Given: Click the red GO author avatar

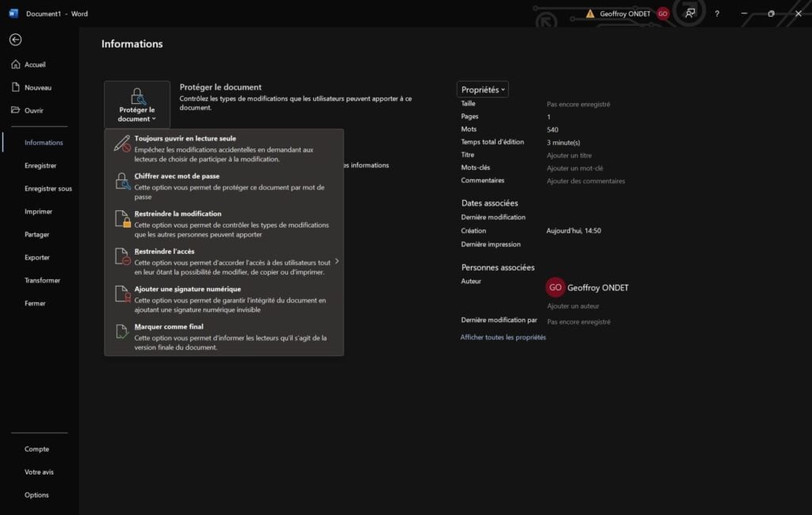Looking at the screenshot, I should pos(555,287).
